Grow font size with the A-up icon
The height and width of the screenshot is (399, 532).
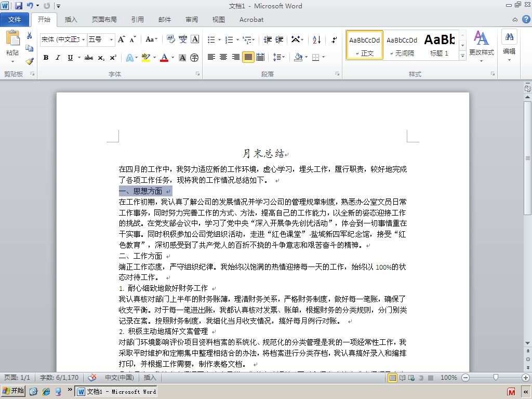(122, 39)
